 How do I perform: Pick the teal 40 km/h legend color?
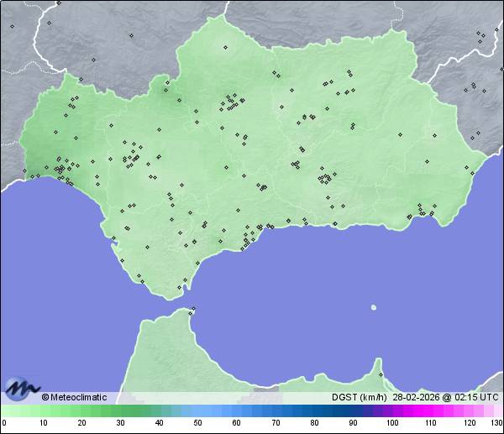coord(160,410)
